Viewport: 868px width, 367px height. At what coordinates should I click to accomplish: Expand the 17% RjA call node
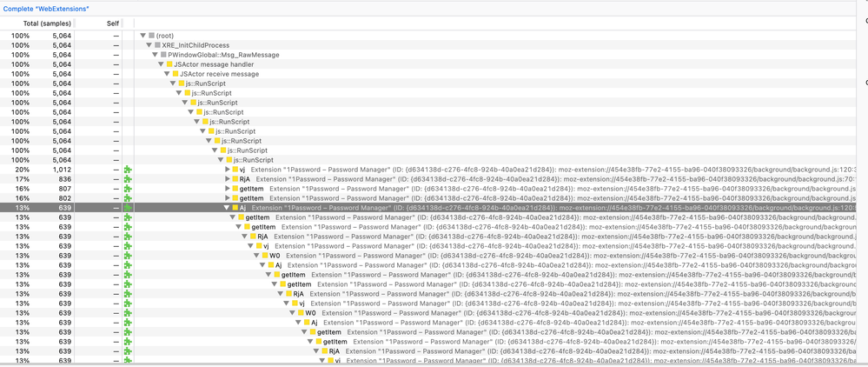228,178
